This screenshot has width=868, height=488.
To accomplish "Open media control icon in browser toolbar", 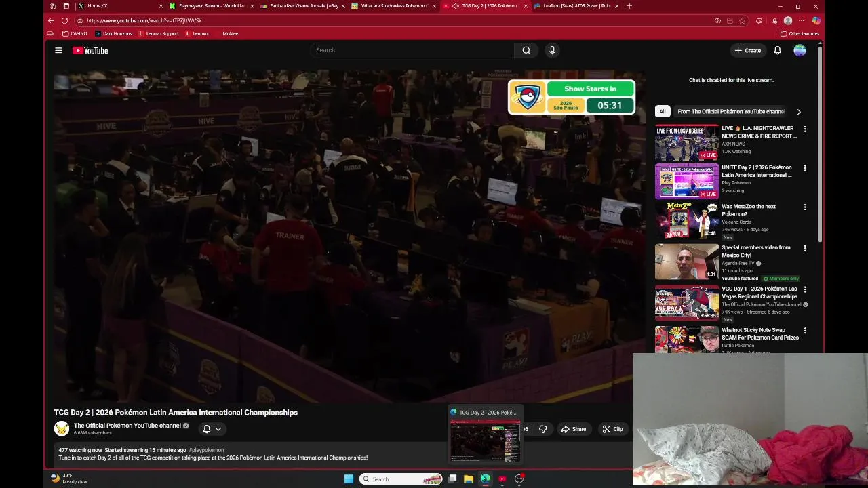I will tap(773, 20).
